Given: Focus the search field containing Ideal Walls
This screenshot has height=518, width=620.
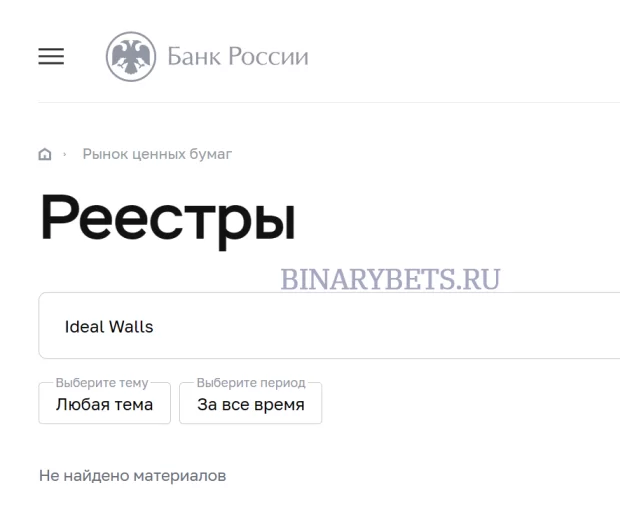Looking at the screenshot, I should [329, 326].
